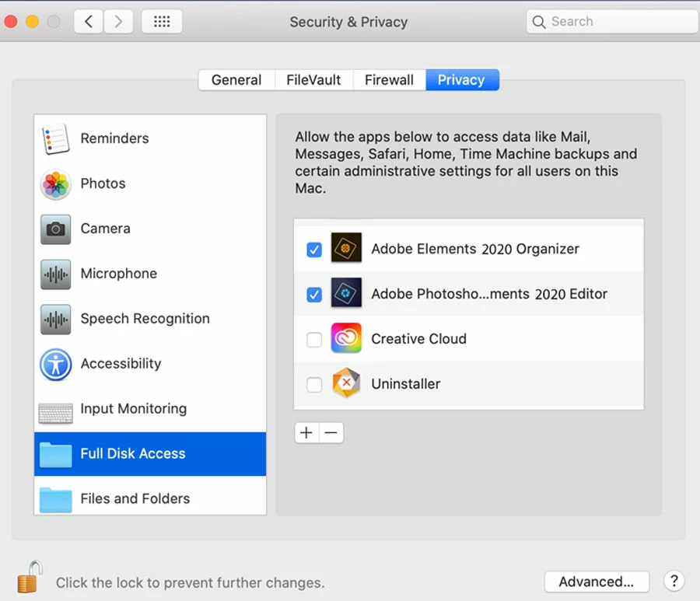The width and height of the screenshot is (700, 601).
Task: Open the Advanced… settings
Action: coord(597,582)
